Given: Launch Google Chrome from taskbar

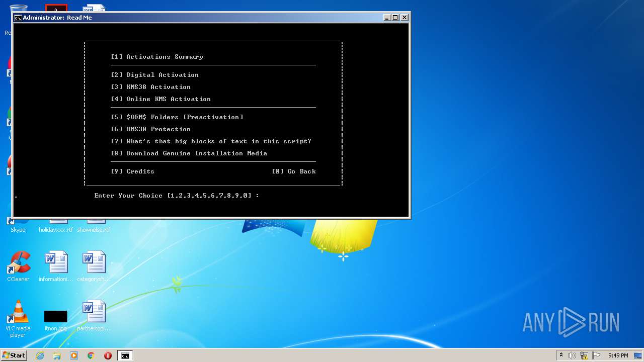Looking at the screenshot, I should point(91,355).
